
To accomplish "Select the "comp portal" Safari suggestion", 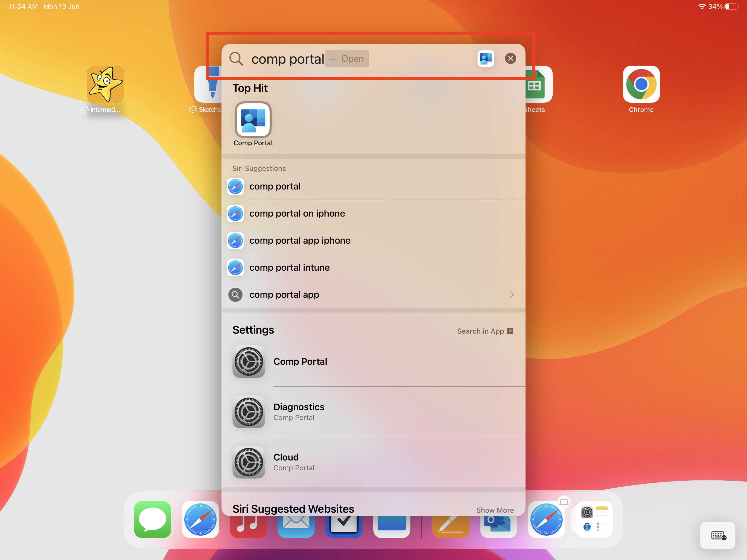I will click(x=373, y=186).
